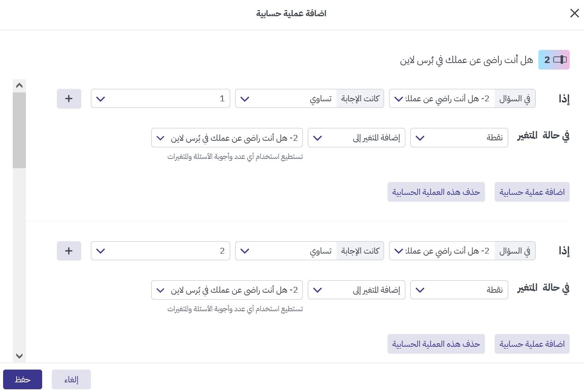Open نقطة variable dropdown in second operation
Image resolution: width=584 pixels, height=392 pixels.
pyautogui.click(x=459, y=290)
